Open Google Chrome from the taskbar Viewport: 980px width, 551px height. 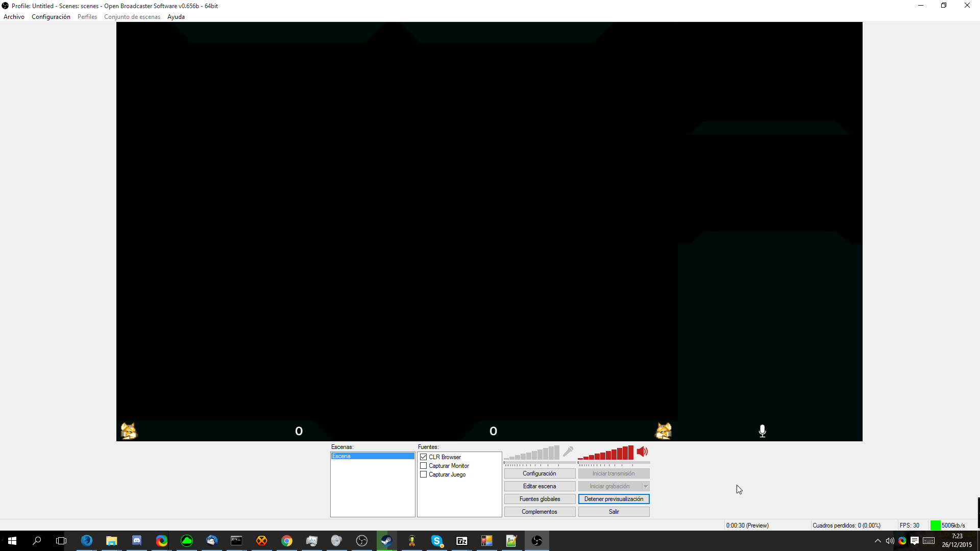pos(286,541)
